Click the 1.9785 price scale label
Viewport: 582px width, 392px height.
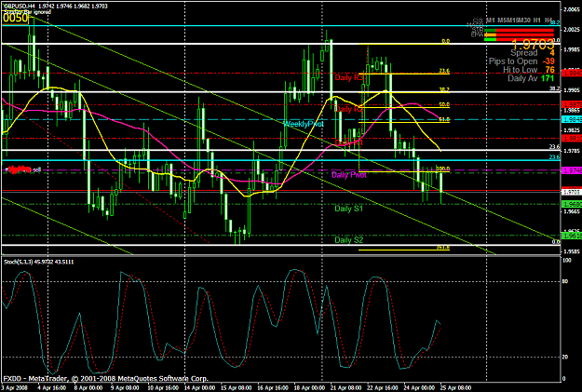572,151
